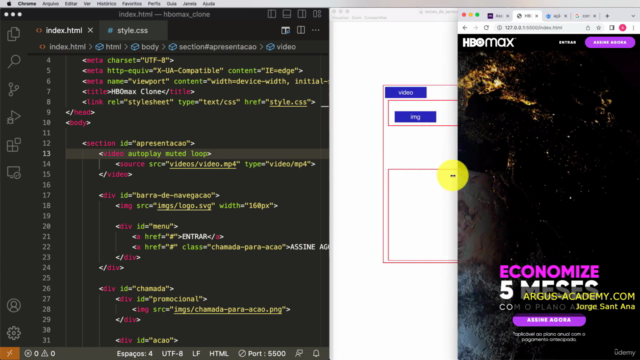Screen dimensions: 640x360
Task: Open the Source Control view
Action: pos(13,89)
